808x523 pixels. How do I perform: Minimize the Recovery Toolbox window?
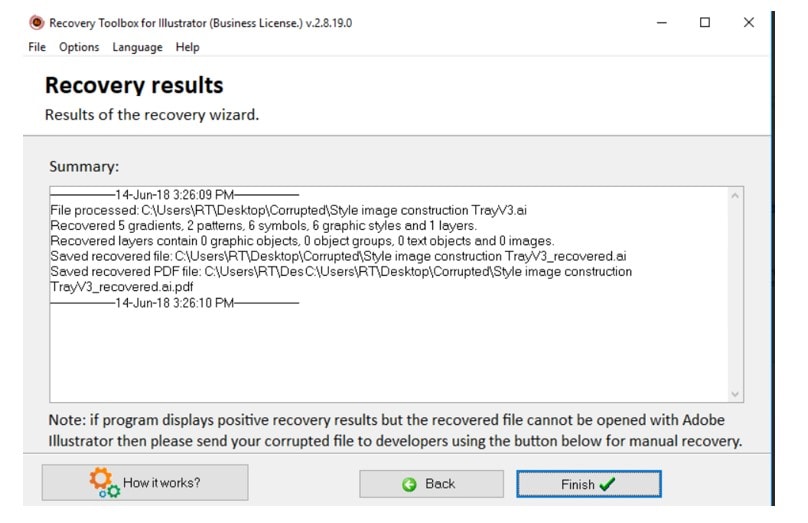pyautogui.click(x=661, y=23)
